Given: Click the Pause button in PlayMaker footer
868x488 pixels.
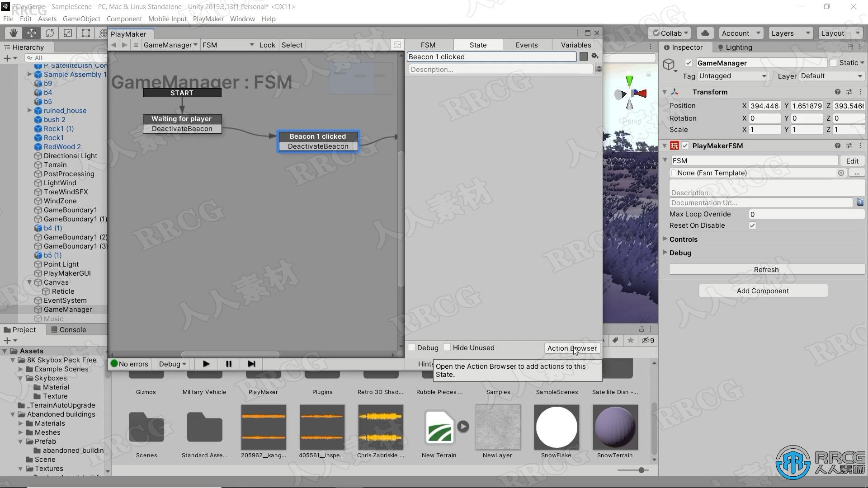Looking at the screenshot, I should click(x=228, y=364).
